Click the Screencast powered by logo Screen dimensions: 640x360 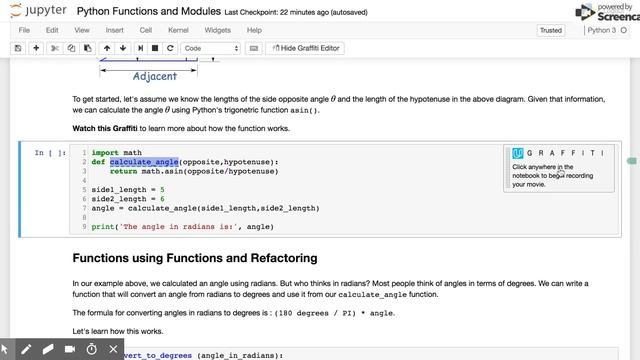point(607,12)
